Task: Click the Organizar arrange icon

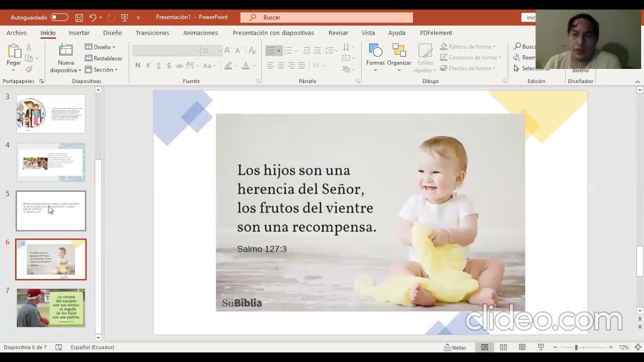Action: [x=399, y=53]
